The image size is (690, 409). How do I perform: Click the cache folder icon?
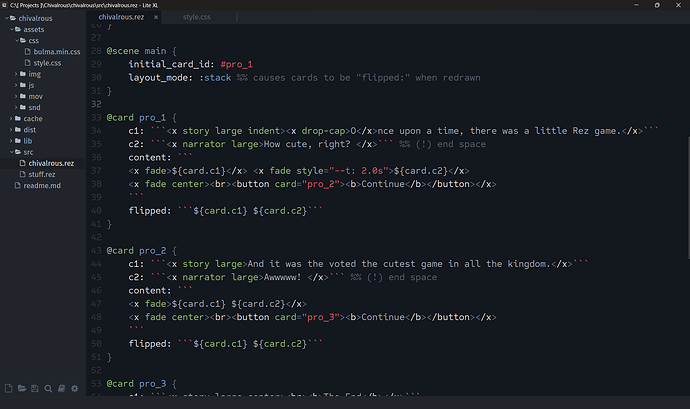coord(18,118)
